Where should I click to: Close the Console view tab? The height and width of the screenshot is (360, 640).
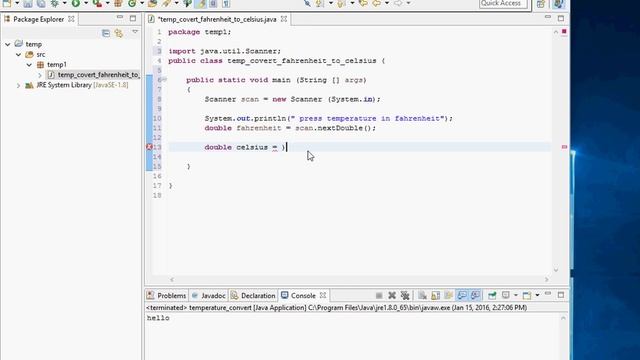tap(323, 295)
